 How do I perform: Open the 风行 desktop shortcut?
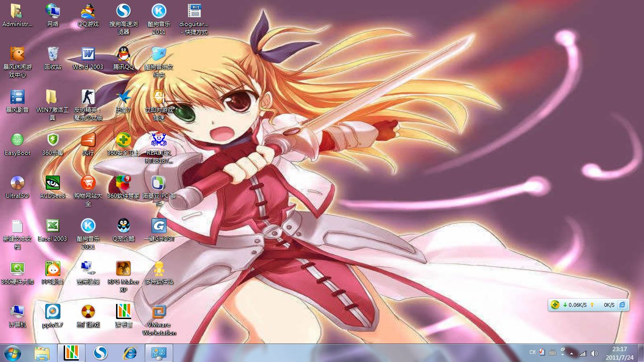click(x=88, y=144)
